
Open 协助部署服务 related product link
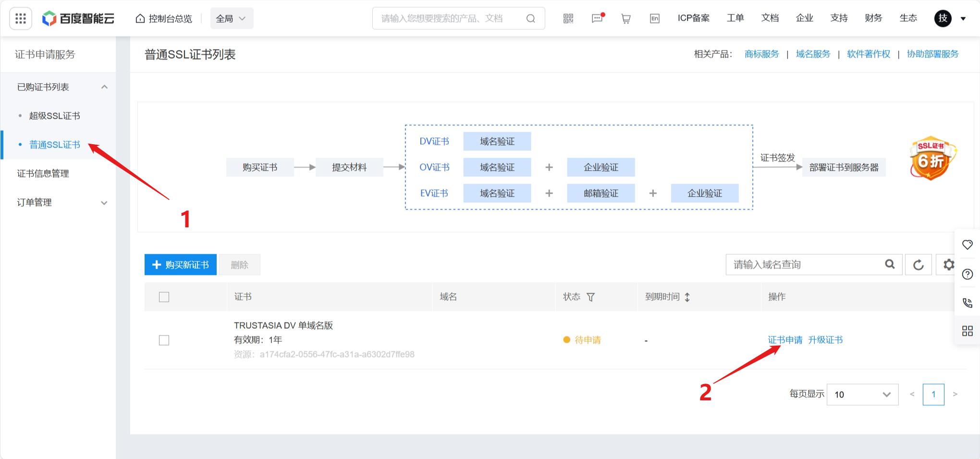pos(932,54)
